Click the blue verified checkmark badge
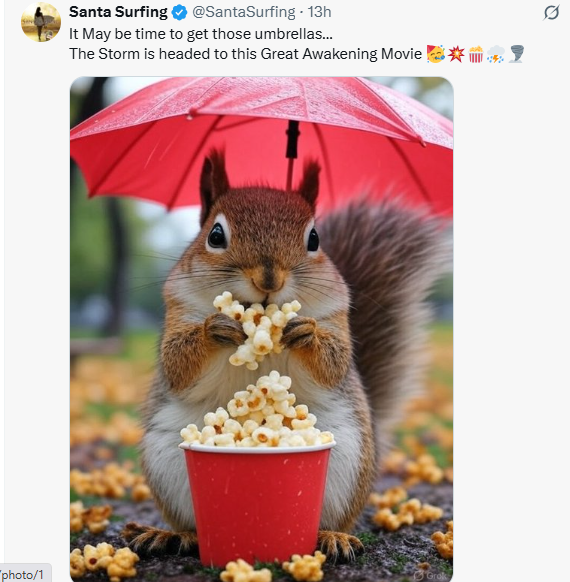570x582 pixels. tap(180, 13)
